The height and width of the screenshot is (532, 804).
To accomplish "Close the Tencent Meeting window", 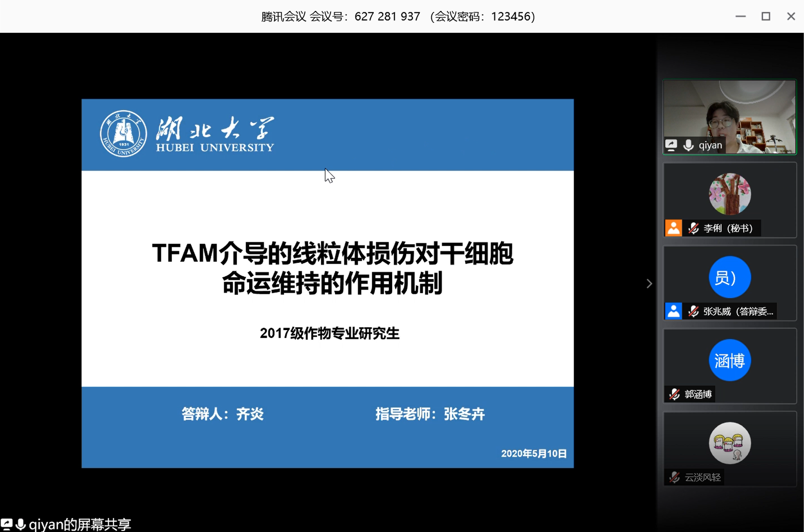I will coord(791,16).
